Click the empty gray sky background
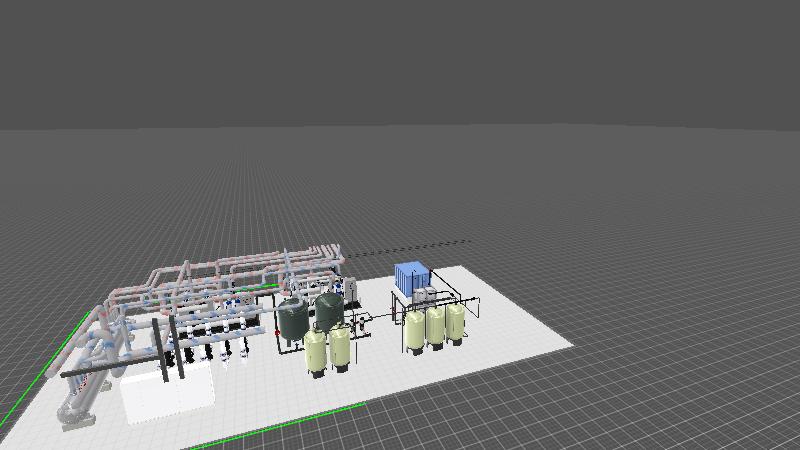This screenshot has height=450, width=800. click(x=400, y=60)
